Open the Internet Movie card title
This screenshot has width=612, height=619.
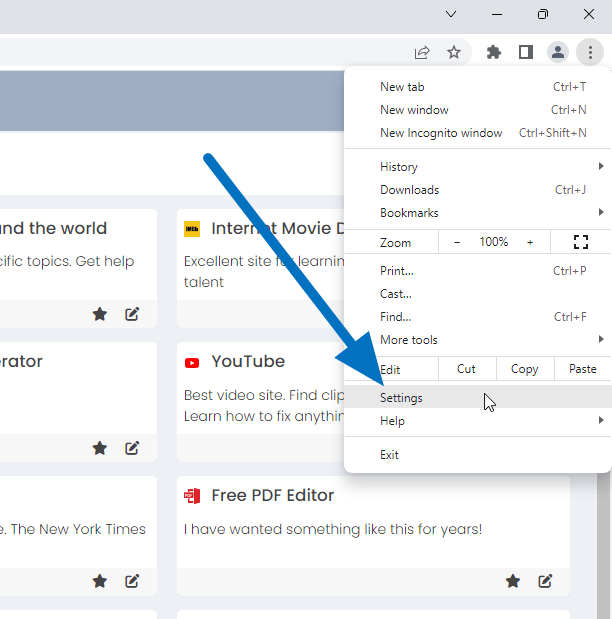278,228
